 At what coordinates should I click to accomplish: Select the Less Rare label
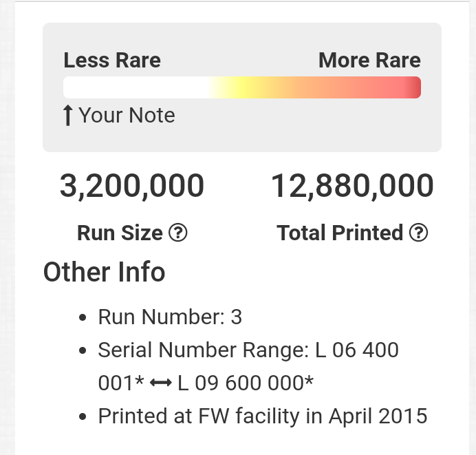112,61
